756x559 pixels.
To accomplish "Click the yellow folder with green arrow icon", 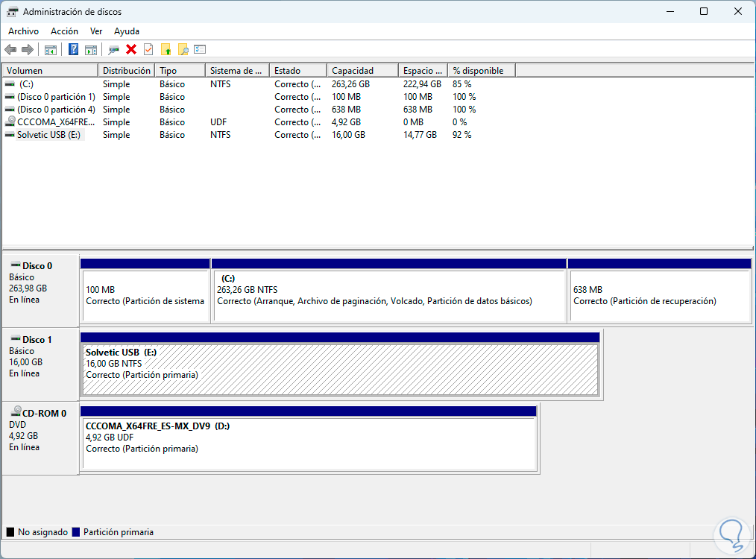I will pyautogui.click(x=166, y=49).
